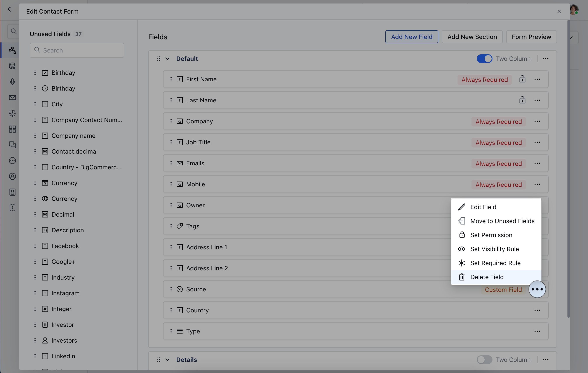Click Add New Section button
This screenshot has height=373, width=588.
[472, 37]
